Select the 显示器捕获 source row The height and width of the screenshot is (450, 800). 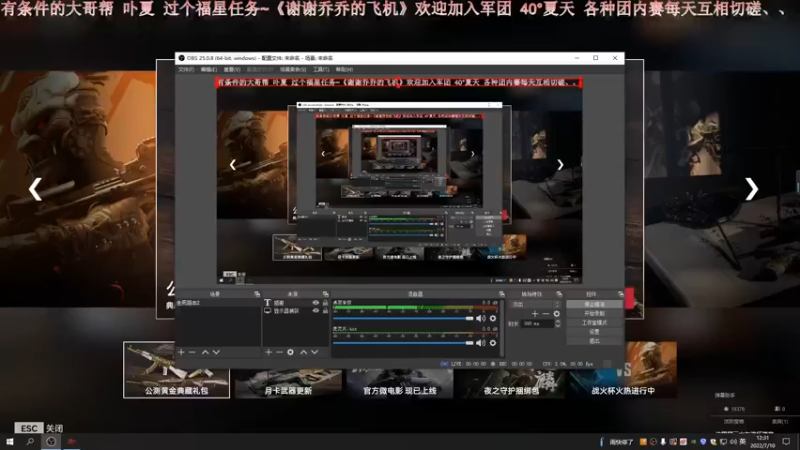click(296, 311)
